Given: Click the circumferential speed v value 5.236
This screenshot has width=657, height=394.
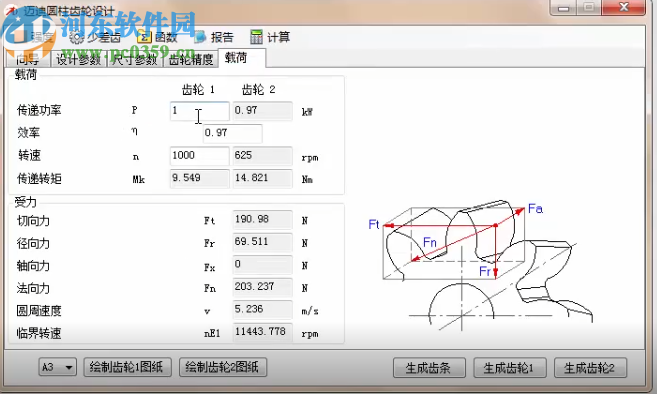Looking at the screenshot, I should [x=262, y=309].
